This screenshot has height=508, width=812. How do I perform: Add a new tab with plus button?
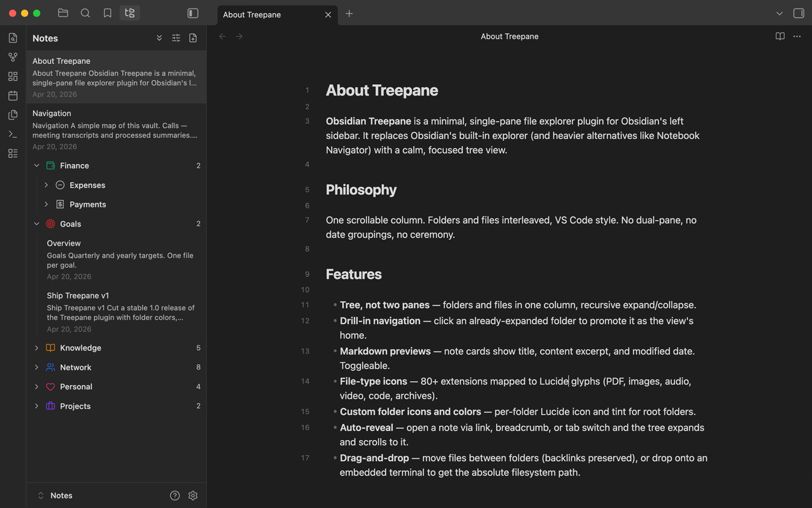349,13
